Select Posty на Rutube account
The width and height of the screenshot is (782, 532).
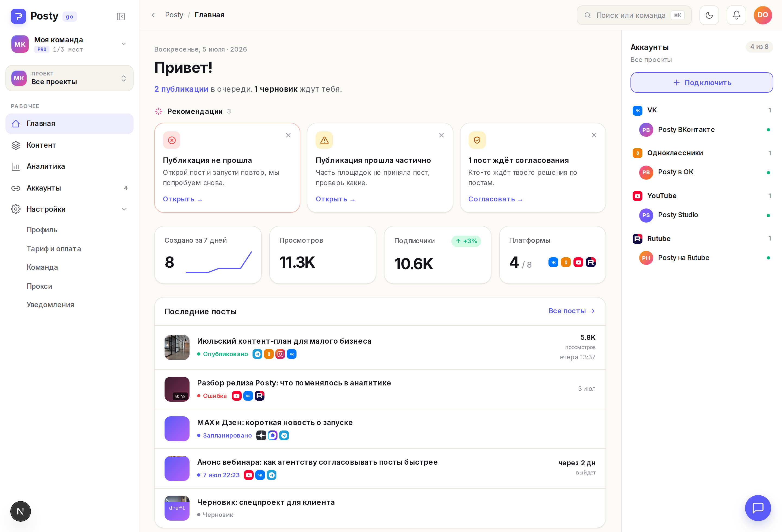click(x=702, y=258)
